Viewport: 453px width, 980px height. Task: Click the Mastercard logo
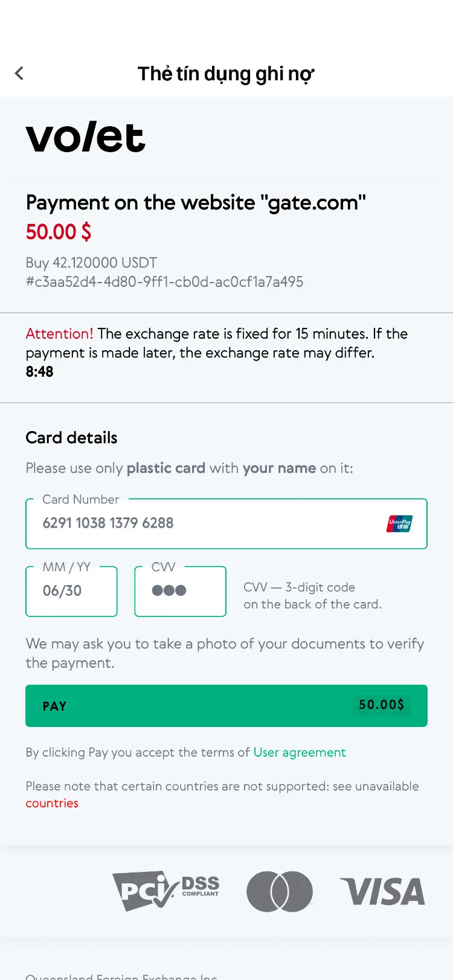(x=280, y=891)
